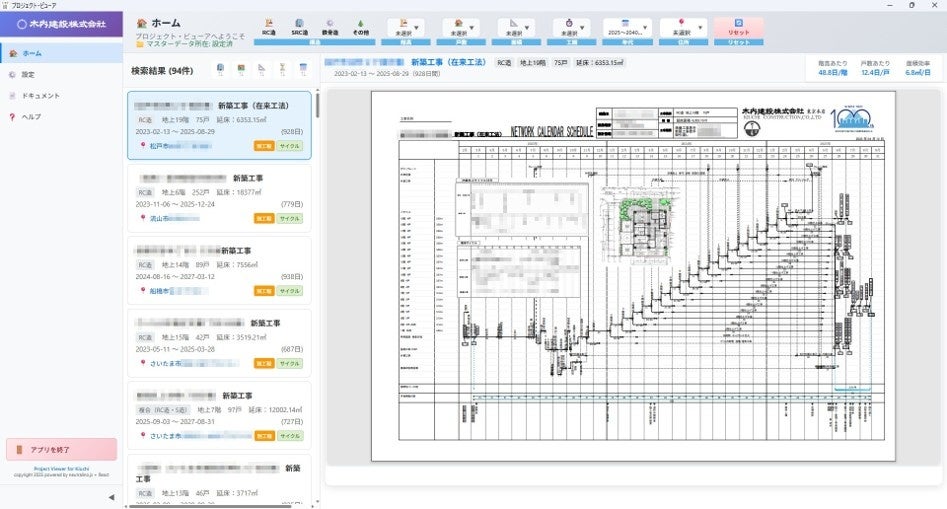Image resolution: width=947 pixels, height=509 pixels.
Task: Click the アプリを終了 button
Action: (x=61, y=450)
